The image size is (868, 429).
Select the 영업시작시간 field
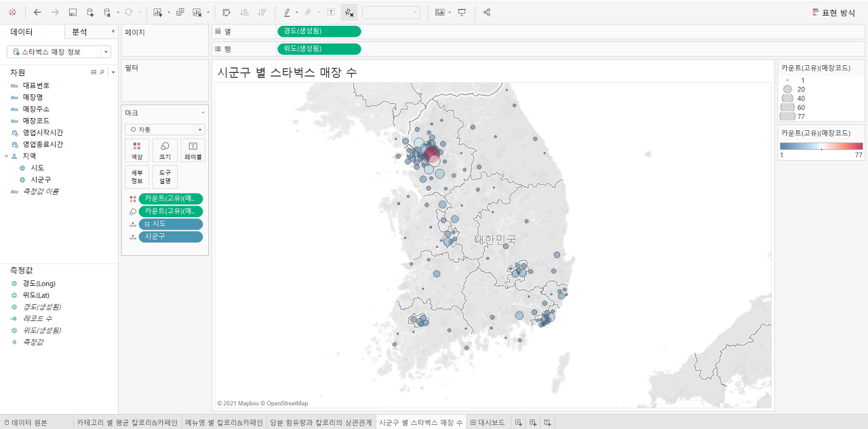point(43,132)
